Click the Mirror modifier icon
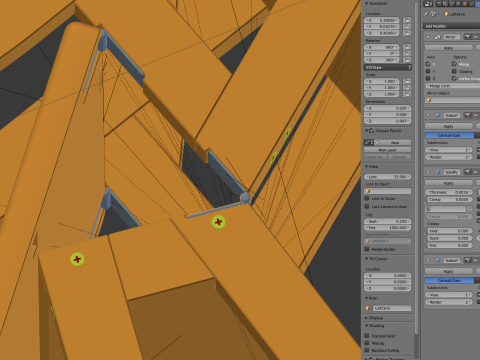The height and width of the screenshot is (360, 480). tap(438, 37)
